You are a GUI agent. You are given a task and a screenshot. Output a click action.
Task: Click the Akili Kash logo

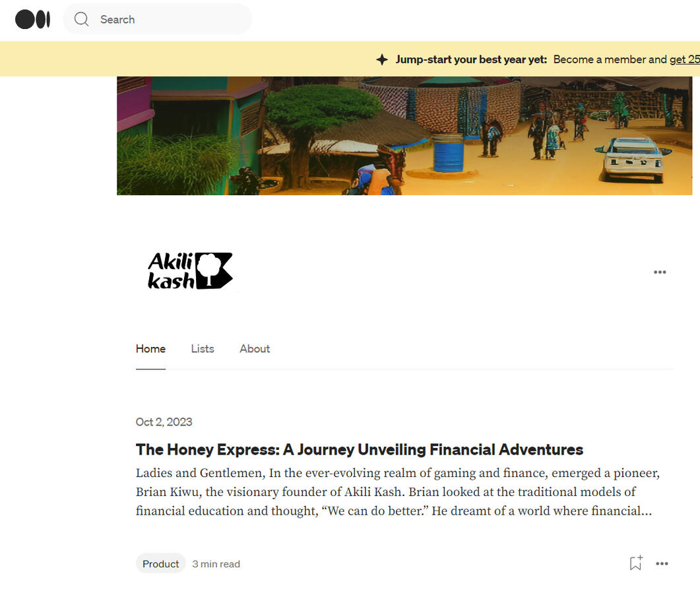click(190, 270)
